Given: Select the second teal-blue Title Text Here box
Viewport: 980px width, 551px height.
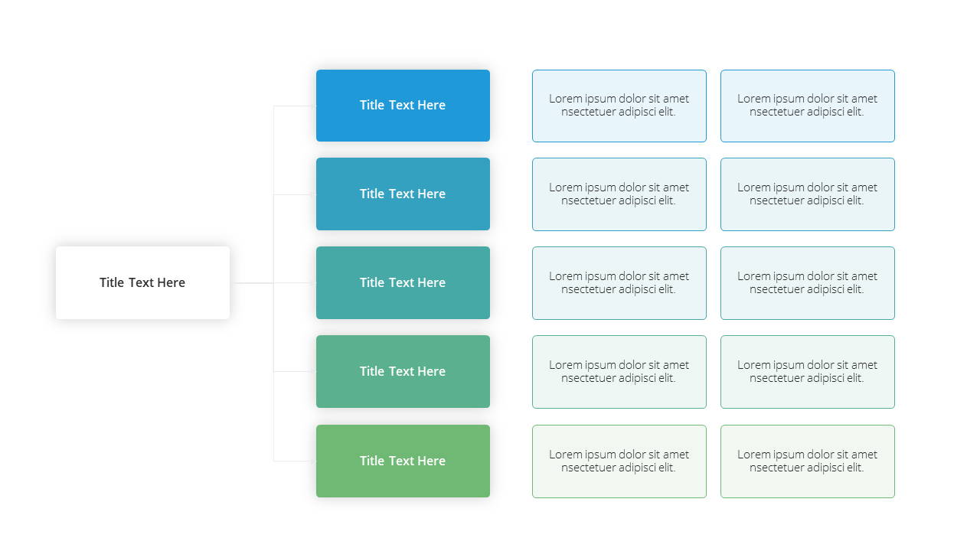Looking at the screenshot, I should tap(403, 194).
